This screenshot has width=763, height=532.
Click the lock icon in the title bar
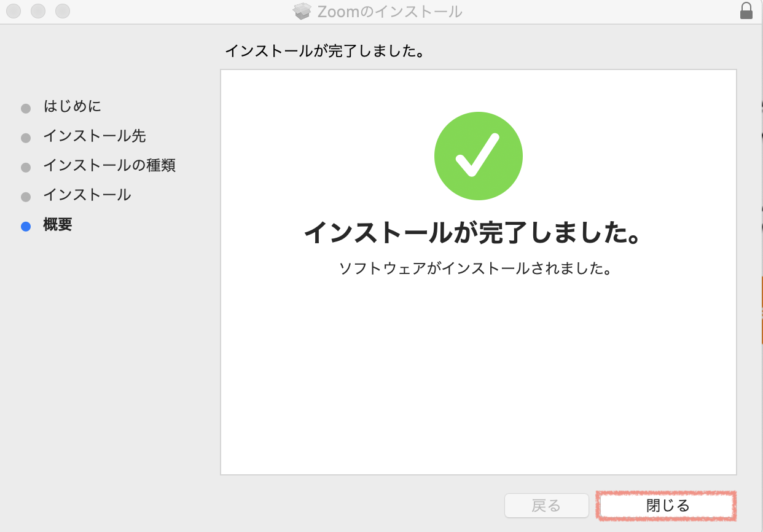(746, 11)
